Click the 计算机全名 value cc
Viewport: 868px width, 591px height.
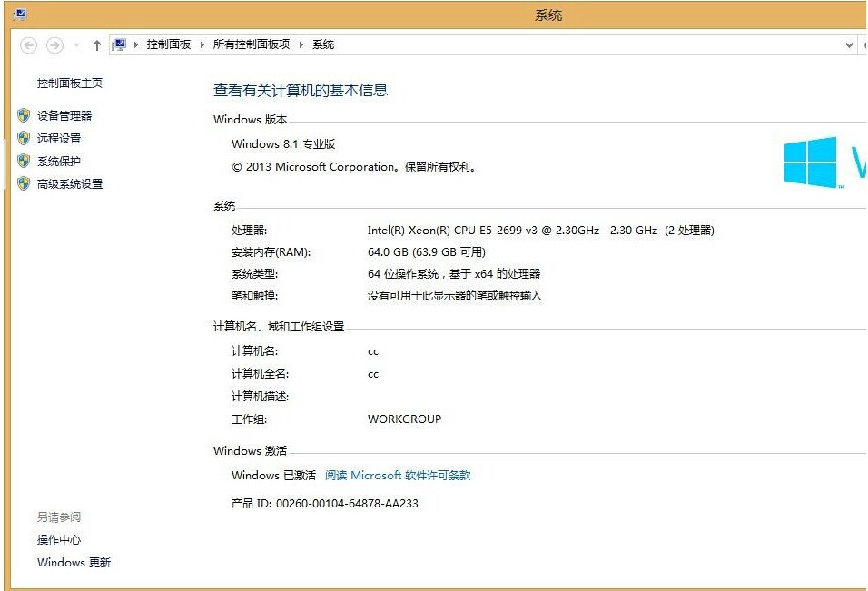373,374
